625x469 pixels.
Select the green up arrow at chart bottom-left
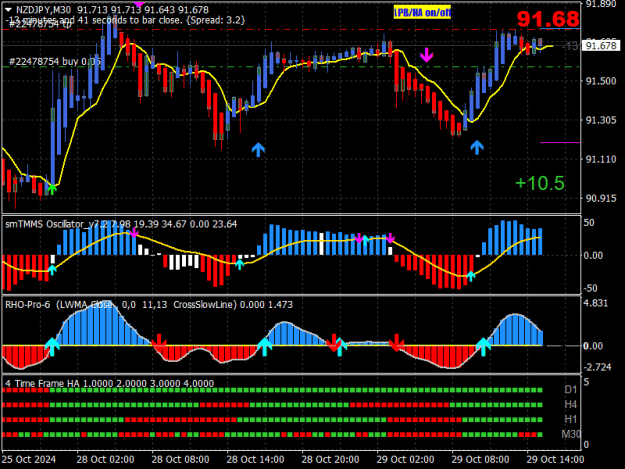pyautogui.click(x=52, y=189)
